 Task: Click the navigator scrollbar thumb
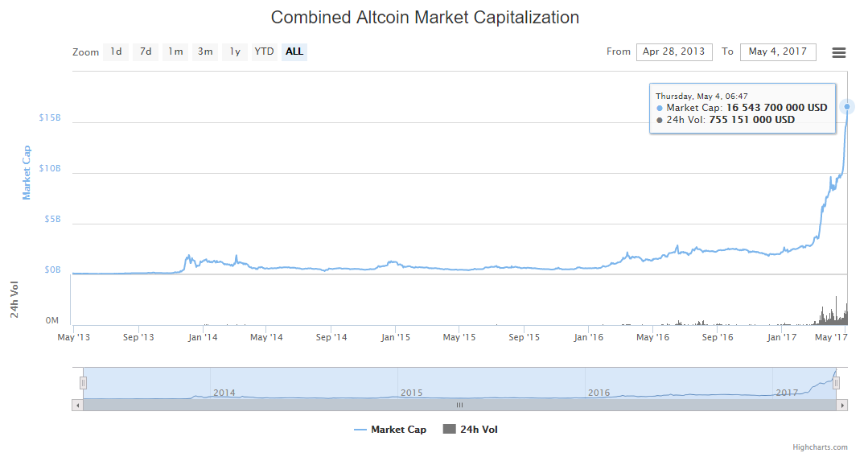pos(459,406)
